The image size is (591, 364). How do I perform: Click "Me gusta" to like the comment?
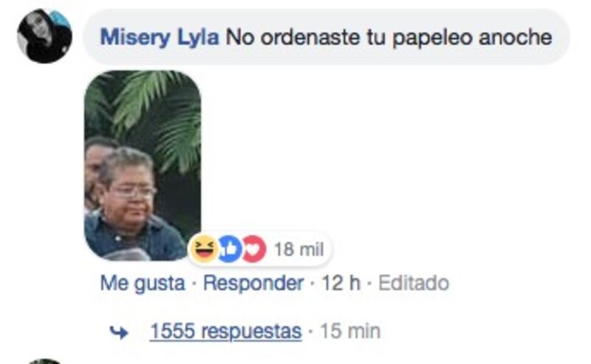143,283
